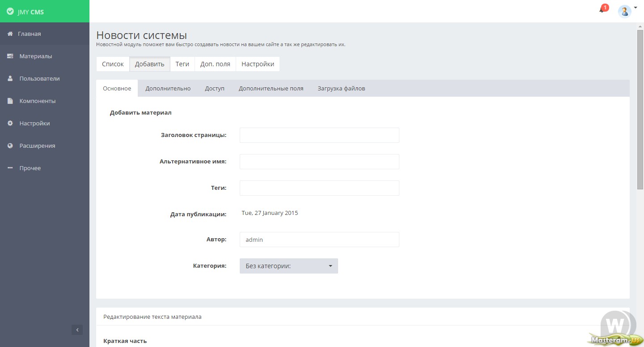The image size is (644, 347).
Task: Click the dots icon beside Прочее
Action: [x=10, y=168]
